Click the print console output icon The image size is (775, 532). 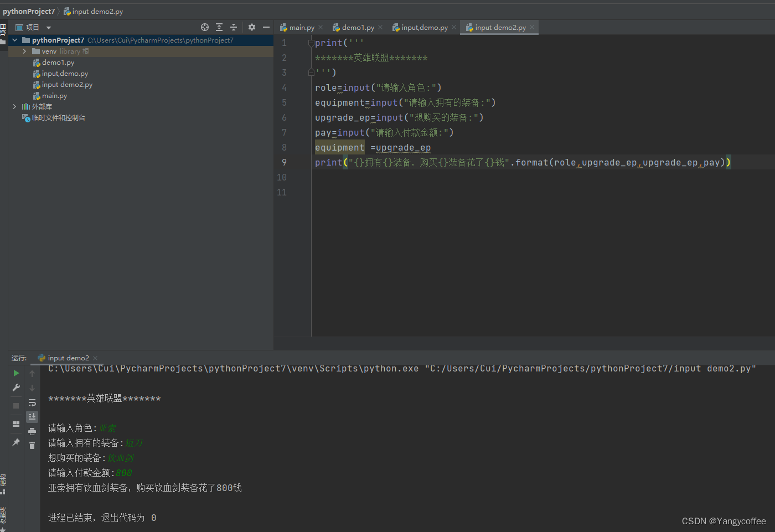coord(32,431)
